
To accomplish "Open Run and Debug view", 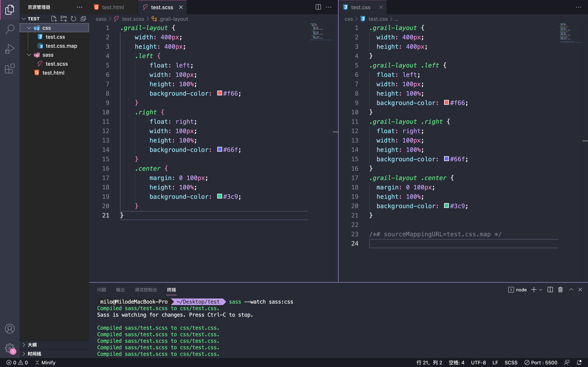I will pyautogui.click(x=10, y=49).
